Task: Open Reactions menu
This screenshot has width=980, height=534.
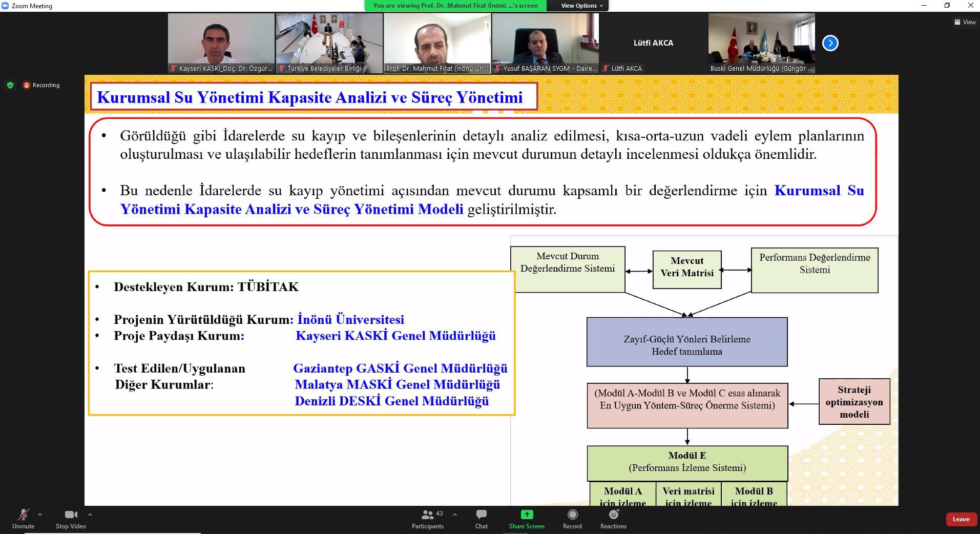Action: pyautogui.click(x=613, y=519)
